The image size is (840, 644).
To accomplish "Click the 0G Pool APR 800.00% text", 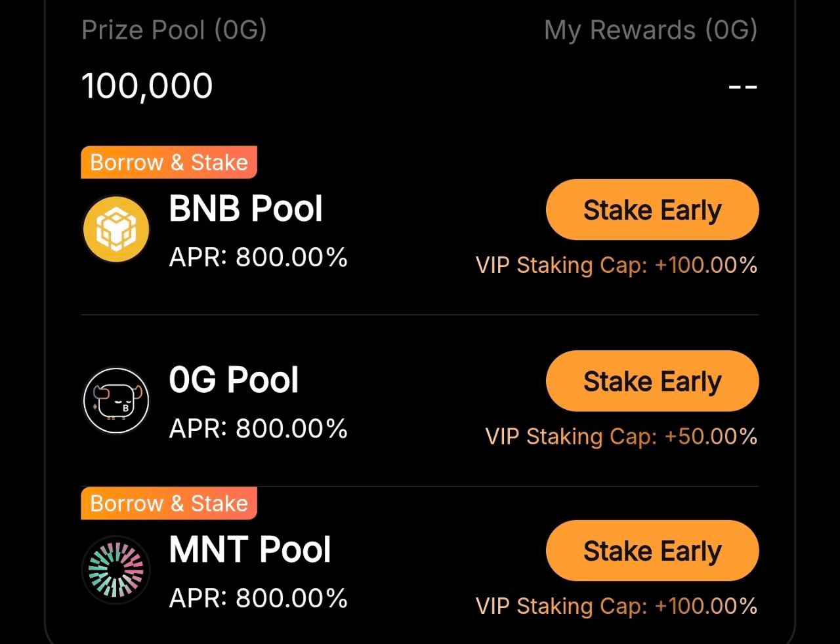I will point(258,428).
